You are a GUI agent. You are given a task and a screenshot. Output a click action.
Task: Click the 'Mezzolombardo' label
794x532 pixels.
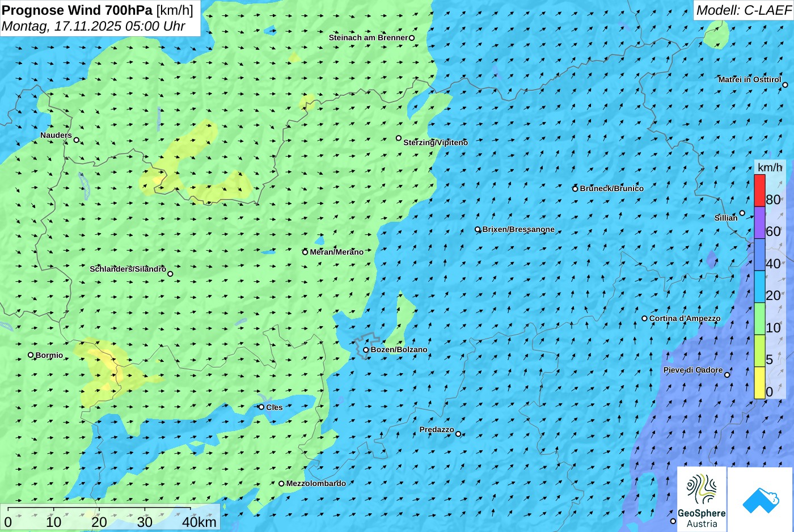[x=316, y=484]
